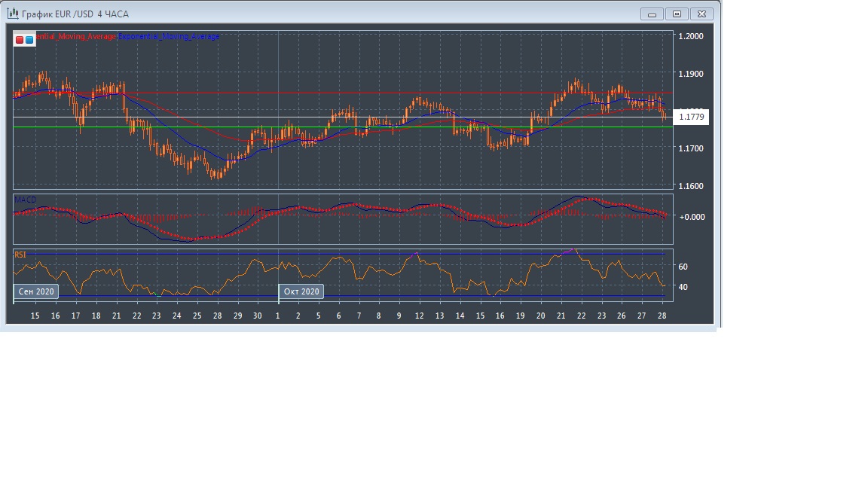Image resolution: width=868 pixels, height=488 pixels.
Task: Minimize the EUR/USD chart window
Action: [652, 14]
